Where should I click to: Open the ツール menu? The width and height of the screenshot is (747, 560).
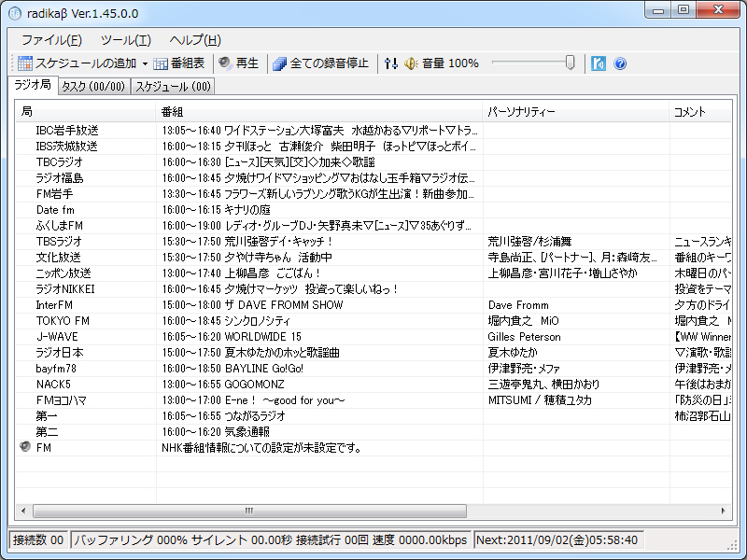click(x=122, y=41)
